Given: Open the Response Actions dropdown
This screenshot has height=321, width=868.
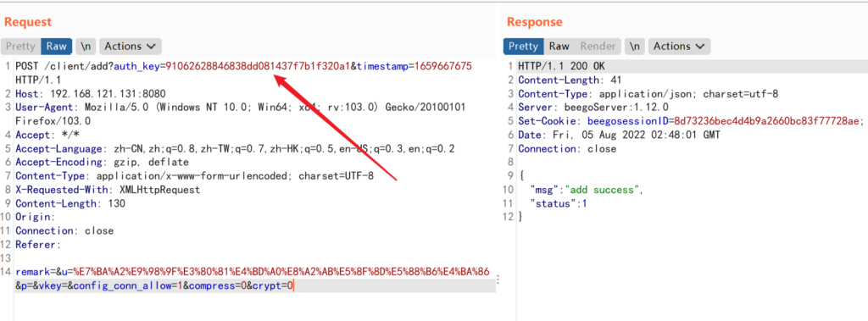Looking at the screenshot, I should pos(679,46).
